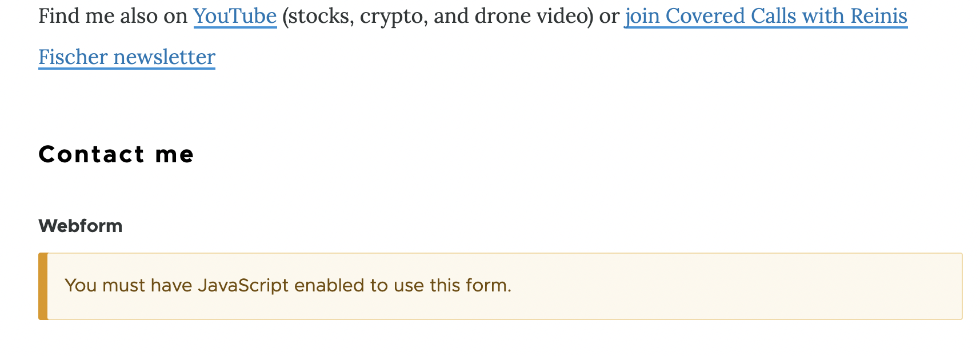Viewport: 980px width, 356px height.
Task: Click the JavaScript-required warning message
Action: tap(288, 285)
